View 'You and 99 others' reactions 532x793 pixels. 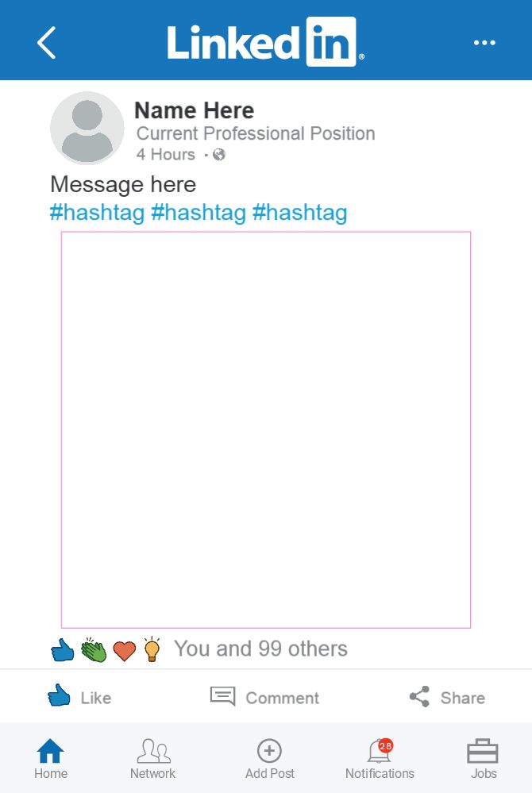pyautogui.click(x=260, y=649)
